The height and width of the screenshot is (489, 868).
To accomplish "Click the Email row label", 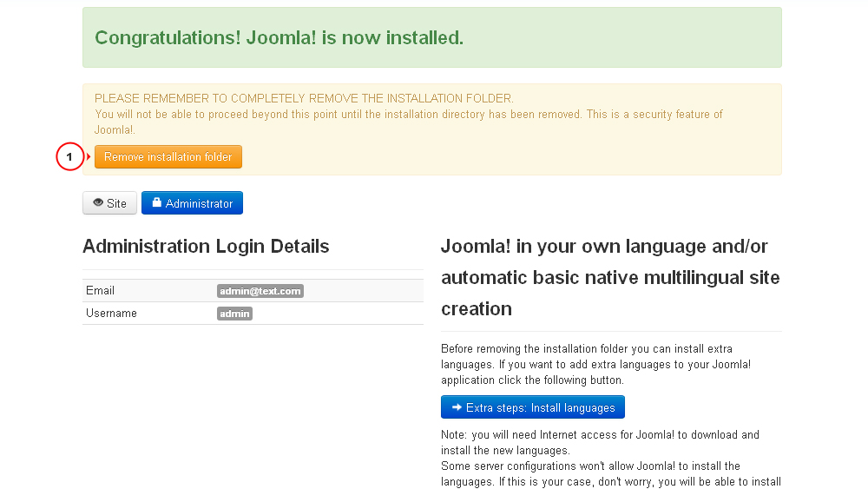I will [x=100, y=291].
